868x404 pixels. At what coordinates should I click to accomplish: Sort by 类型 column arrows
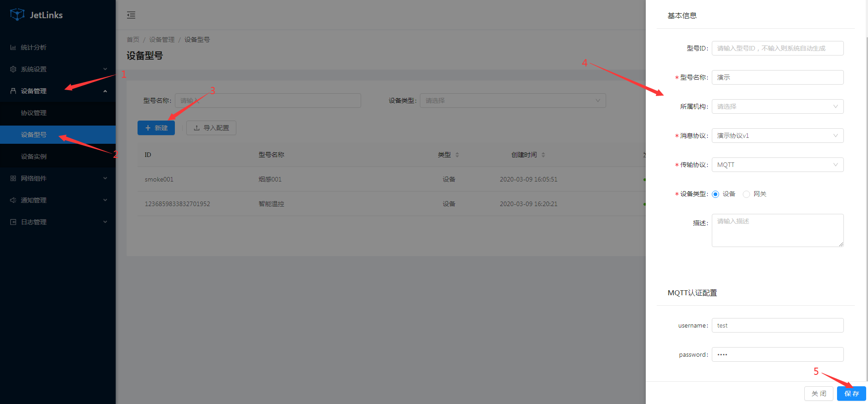click(x=457, y=155)
